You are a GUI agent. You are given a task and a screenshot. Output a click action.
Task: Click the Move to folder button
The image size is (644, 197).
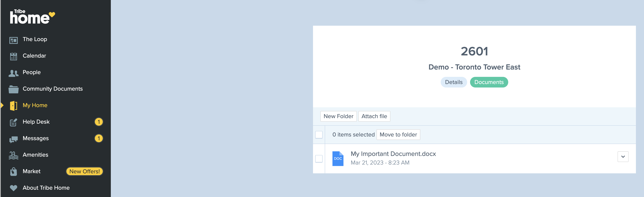pos(398,134)
